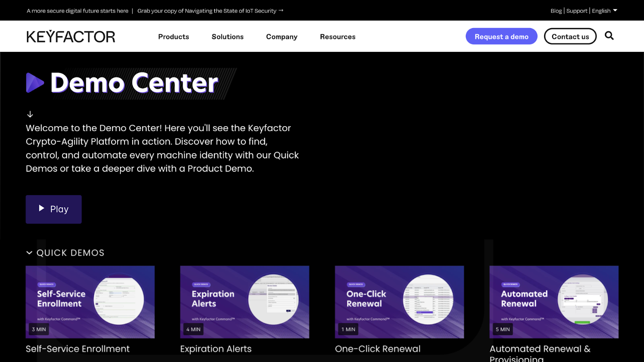This screenshot has width=644, height=362.
Task: Collapse the Quick Demos section
Action: 29,253
